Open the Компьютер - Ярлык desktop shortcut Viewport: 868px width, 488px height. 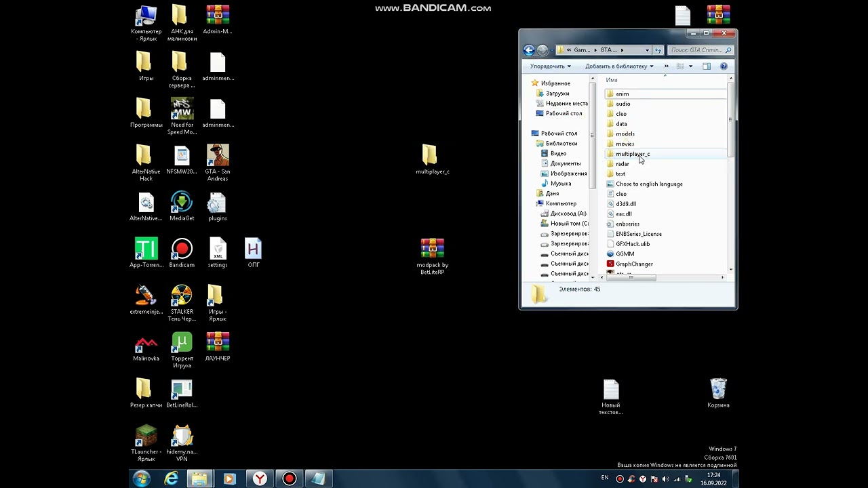point(146,23)
